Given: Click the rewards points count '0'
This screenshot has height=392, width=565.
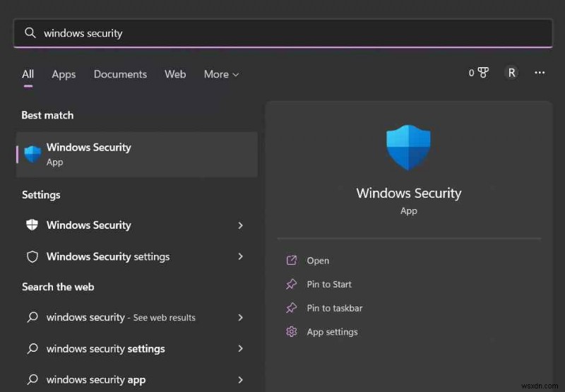Looking at the screenshot, I should [x=471, y=73].
